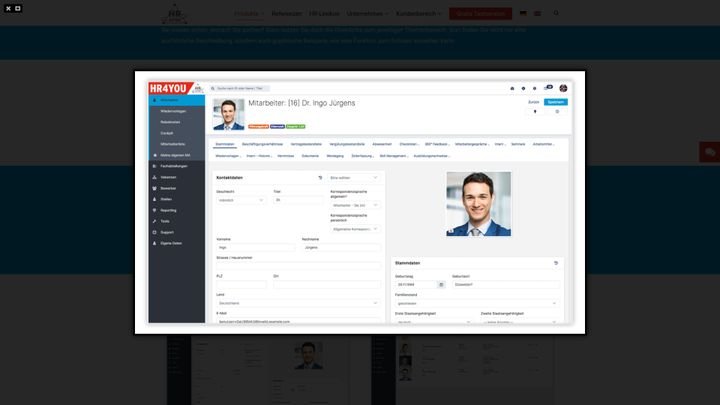Select the Stammdaten tab
Image resolution: width=720 pixels, height=405 pixels.
[x=225, y=144]
